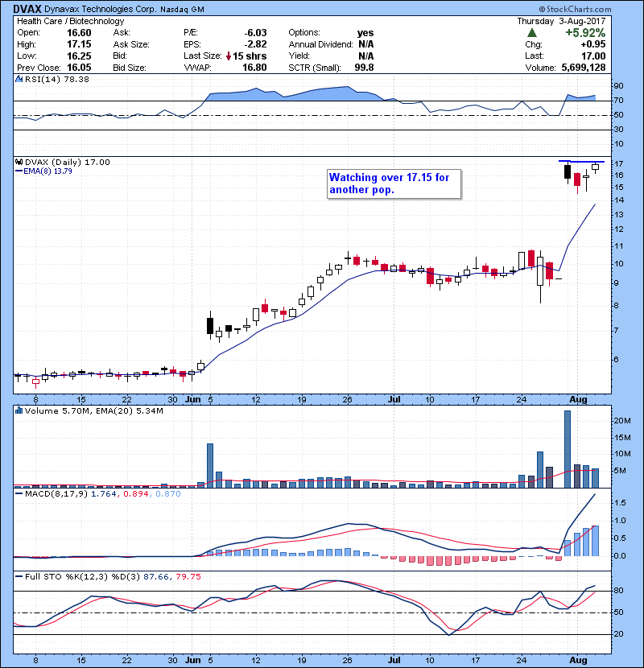This screenshot has height=668, width=644.
Task: Click the Annual Dividend N/A value
Action: click(365, 44)
